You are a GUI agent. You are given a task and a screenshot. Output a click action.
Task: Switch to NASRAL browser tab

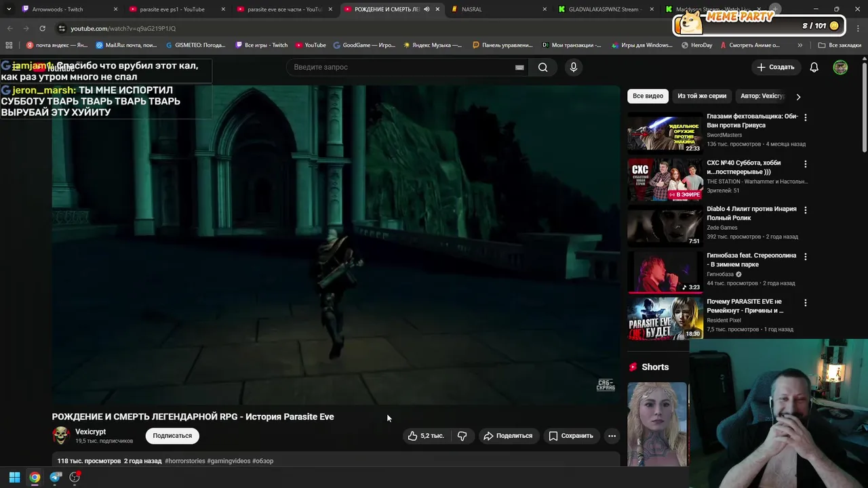point(498,9)
